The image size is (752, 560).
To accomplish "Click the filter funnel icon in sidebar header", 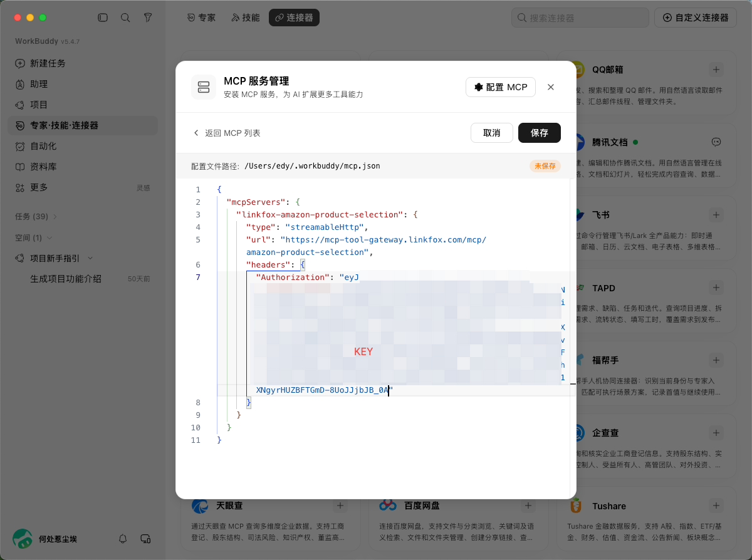I will (148, 18).
